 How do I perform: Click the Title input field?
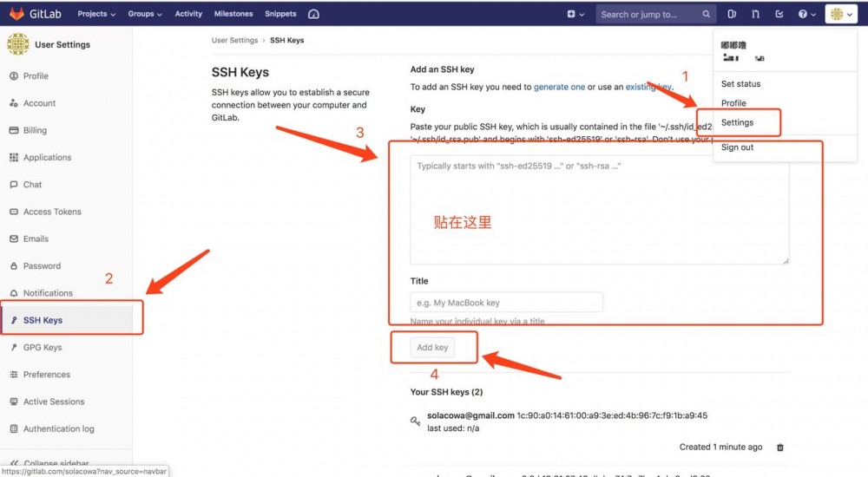(506, 302)
